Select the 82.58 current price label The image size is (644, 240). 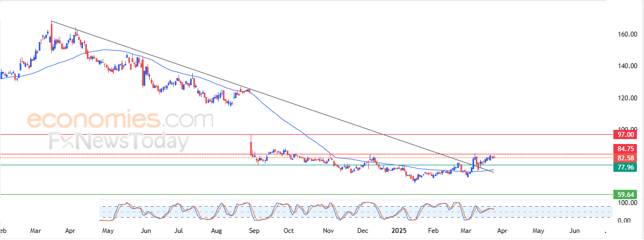(624, 158)
